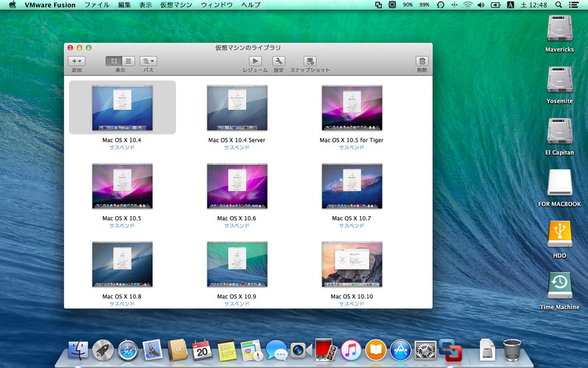Open the Add (追加) dropdown button

[x=76, y=61]
